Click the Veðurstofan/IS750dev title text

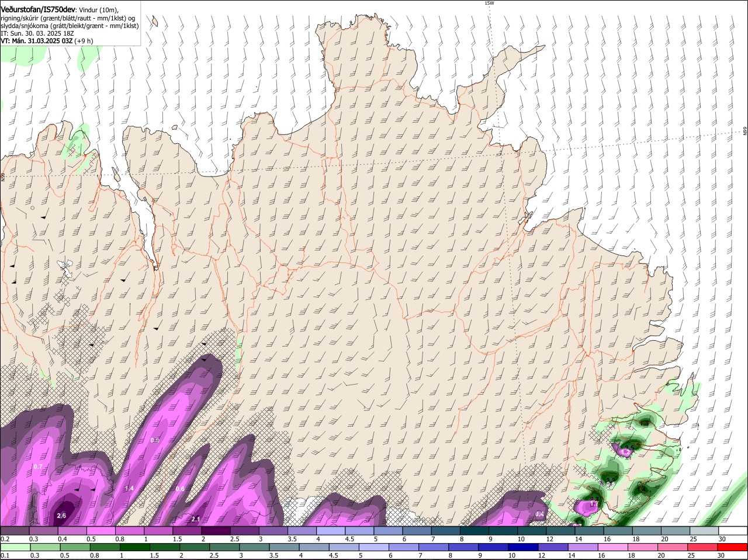click(x=38, y=9)
